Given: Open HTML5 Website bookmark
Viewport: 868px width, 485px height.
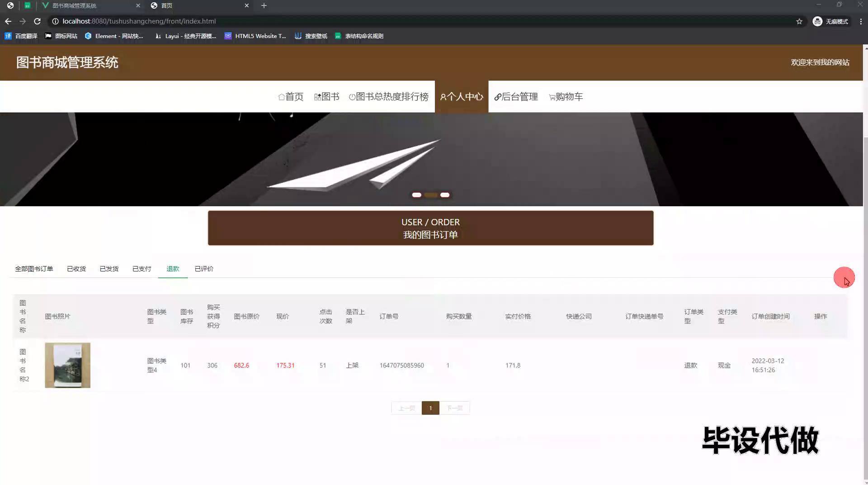Looking at the screenshot, I should click(x=255, y=36).
